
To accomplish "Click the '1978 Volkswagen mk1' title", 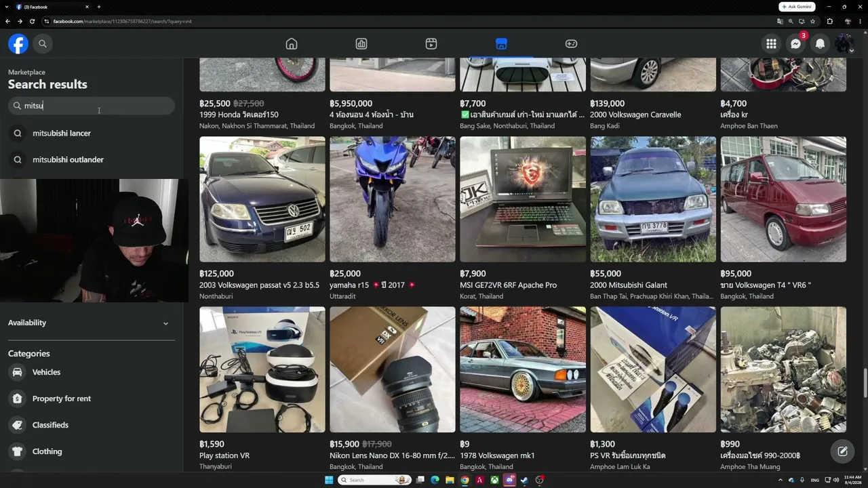I will [x=497, y=455].
